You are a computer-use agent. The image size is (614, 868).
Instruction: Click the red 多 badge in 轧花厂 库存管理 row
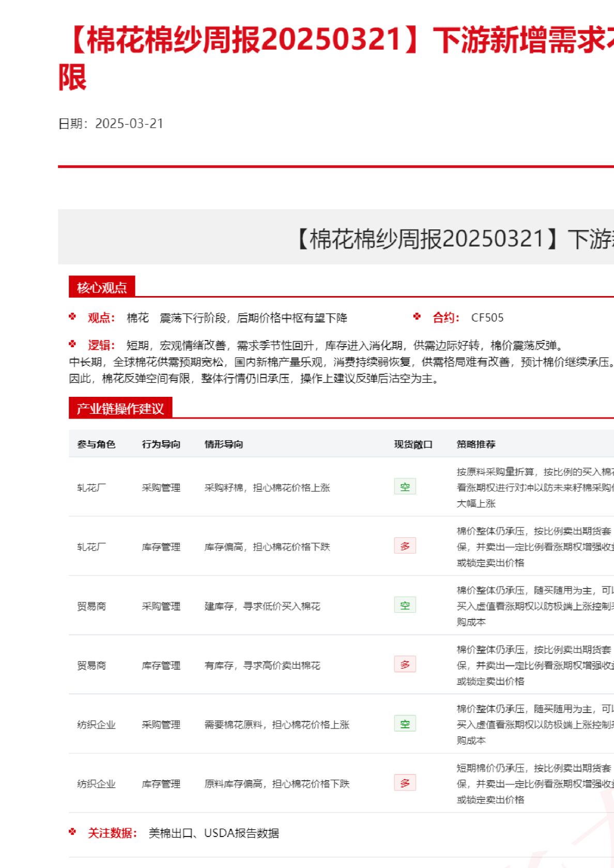pyautogui.click(x=405, y=546)
